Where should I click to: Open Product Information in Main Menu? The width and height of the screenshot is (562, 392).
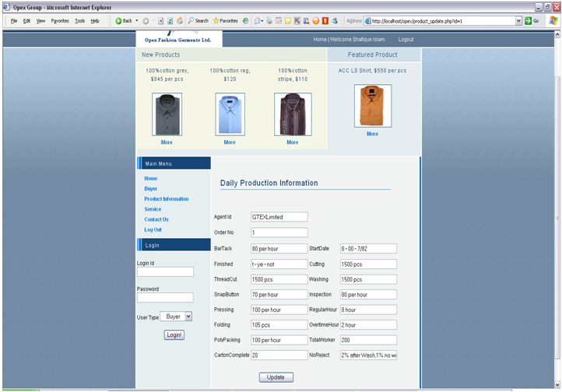[x=166, y=199]
